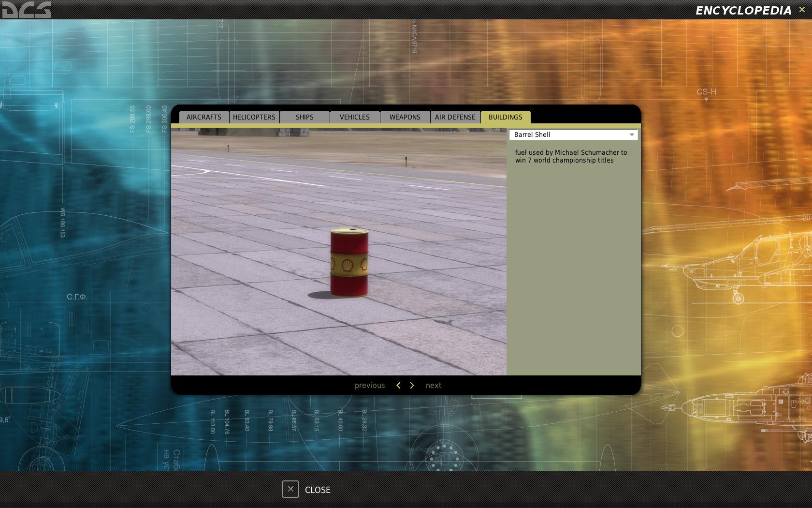The width and height of the screenshot is (812, 508).
Task: Close encyclopedia with top-right X icon
Action: (802, 10)
